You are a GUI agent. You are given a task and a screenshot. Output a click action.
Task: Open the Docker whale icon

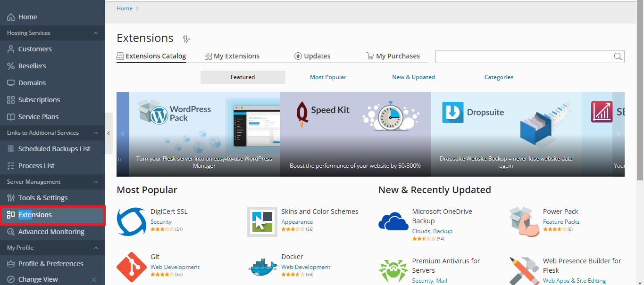[x=262, y=267]
